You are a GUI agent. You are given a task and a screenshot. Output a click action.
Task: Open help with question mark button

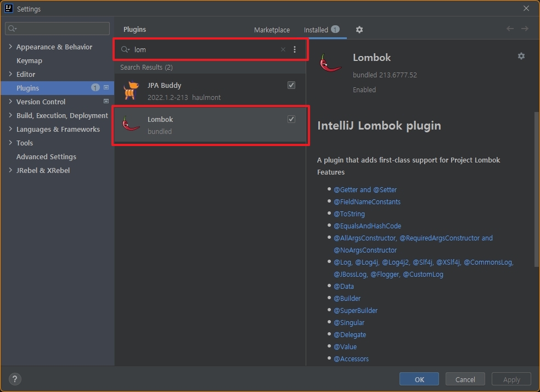pos(15,379)
